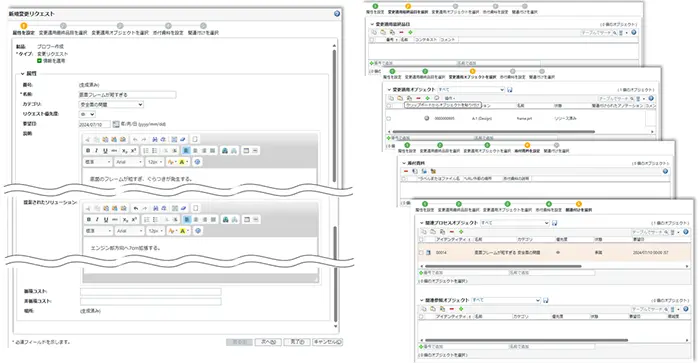This screenshot has height=363, width=700.
Task: Click red minus remove icon in affected objects toolbar
Action: 418,98
